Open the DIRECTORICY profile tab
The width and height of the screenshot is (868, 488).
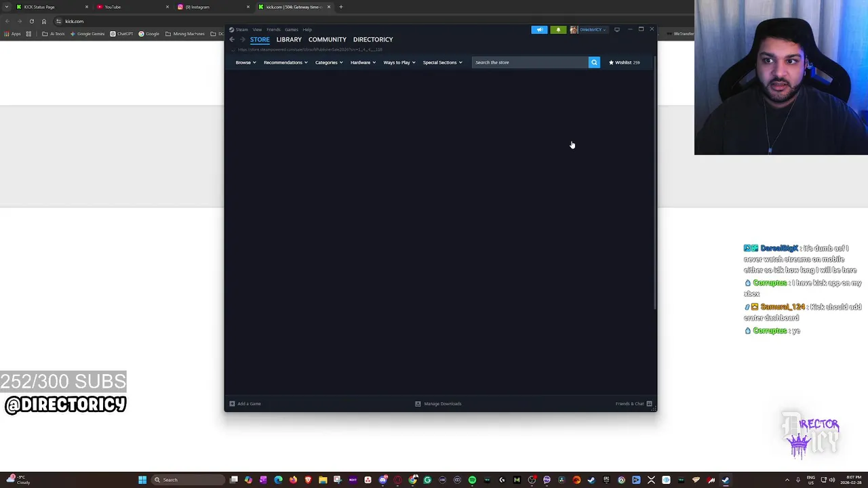(373, 39)
